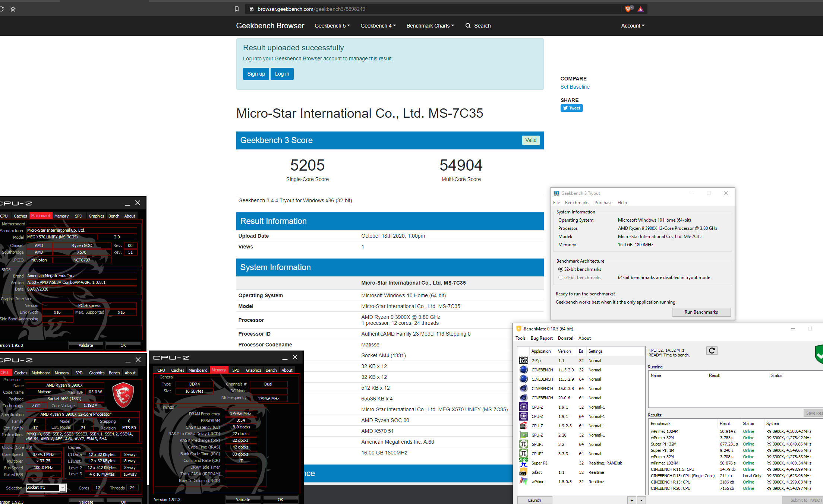The image size is (823, 504).
Task: Select CPU-Z 1.9.1 32-bit icon in BenchMate
Action: [524, 407]
